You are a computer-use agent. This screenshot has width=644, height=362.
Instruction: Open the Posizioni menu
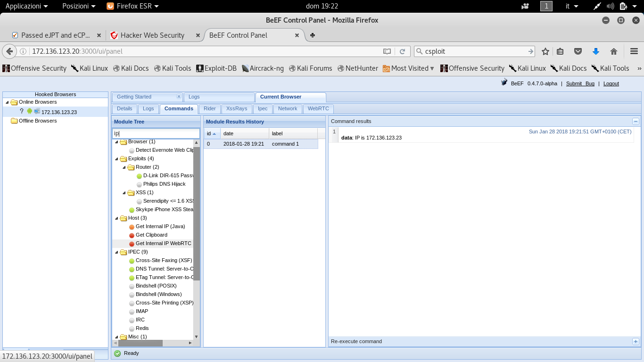79,6
